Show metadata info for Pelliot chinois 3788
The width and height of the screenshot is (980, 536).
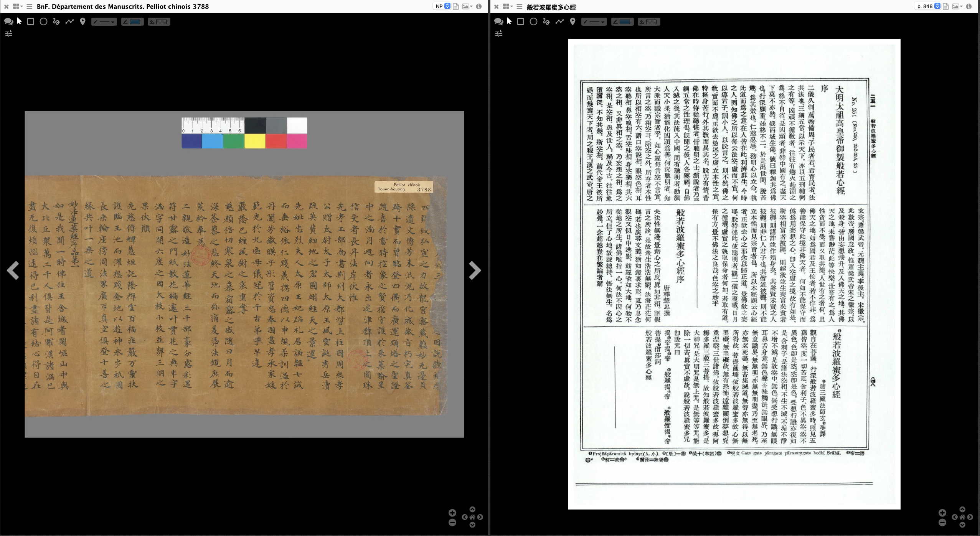[x=479, y=7]
